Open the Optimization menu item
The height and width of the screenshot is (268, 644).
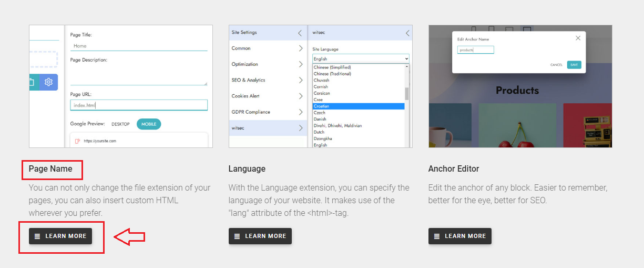268,64
